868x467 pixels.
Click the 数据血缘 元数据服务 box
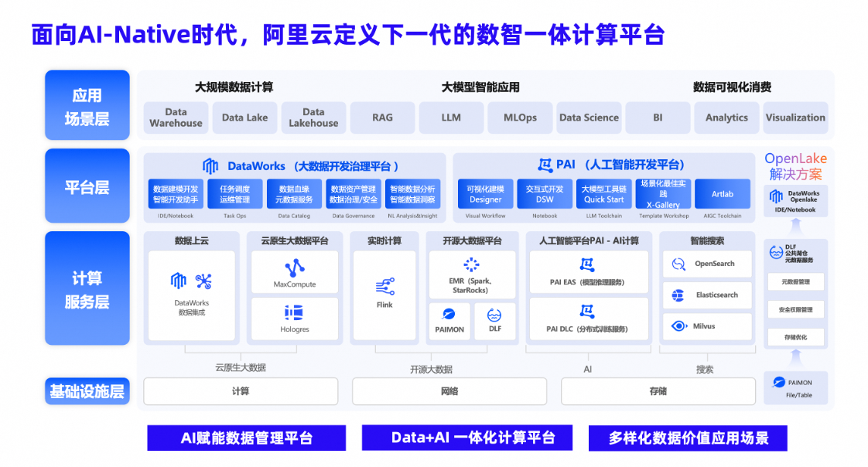click(294, 194)
